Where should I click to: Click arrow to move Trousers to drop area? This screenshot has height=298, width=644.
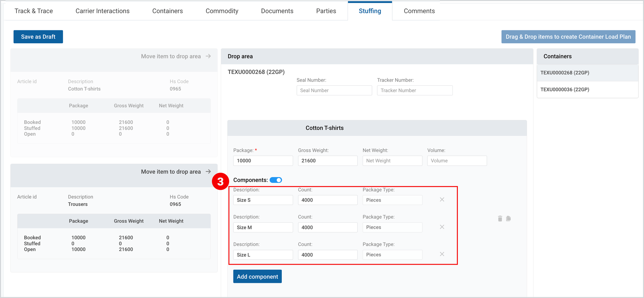point(208,172)
